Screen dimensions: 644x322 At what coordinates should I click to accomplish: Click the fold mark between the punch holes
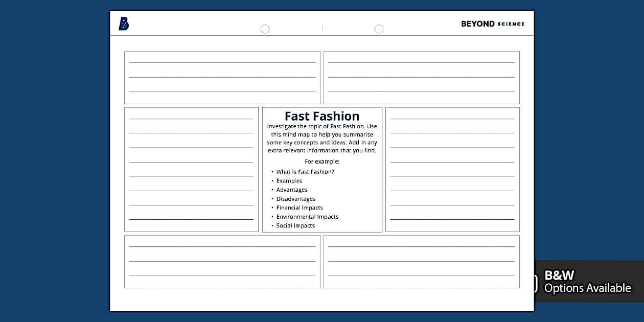click(322, 28)
